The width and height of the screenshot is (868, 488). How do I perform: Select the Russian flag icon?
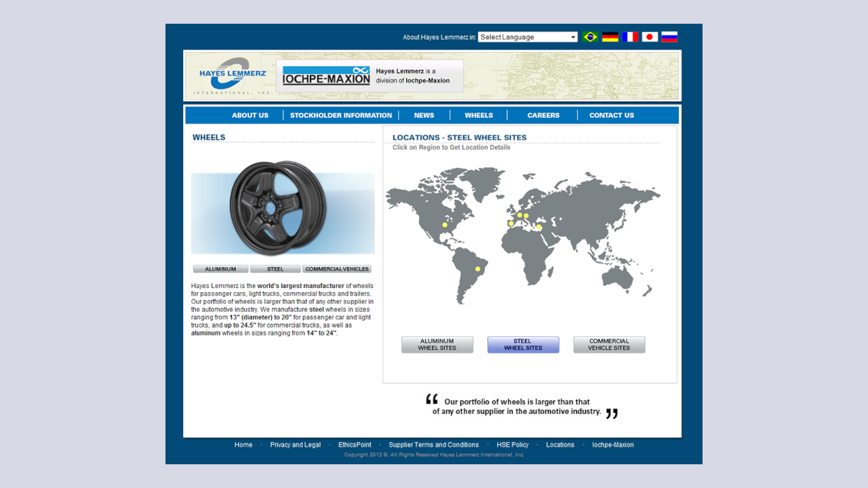(x=669, y=37)
